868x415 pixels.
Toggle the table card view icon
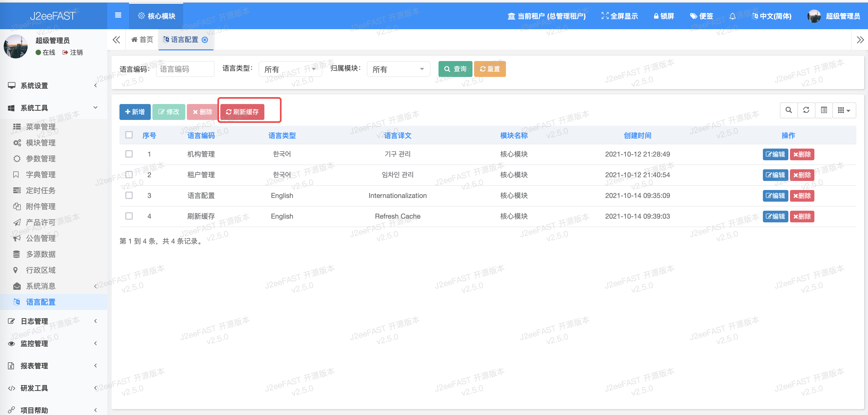coord(823,110)
